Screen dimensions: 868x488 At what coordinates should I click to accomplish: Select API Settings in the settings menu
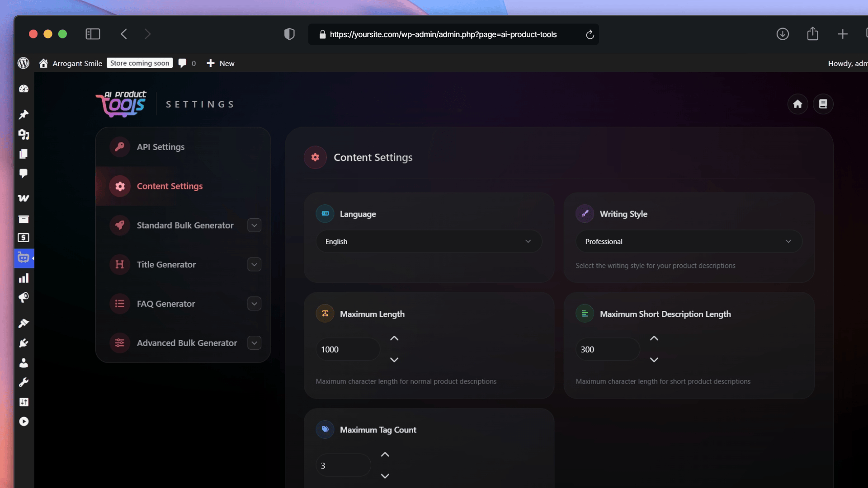tap(161, 147)
